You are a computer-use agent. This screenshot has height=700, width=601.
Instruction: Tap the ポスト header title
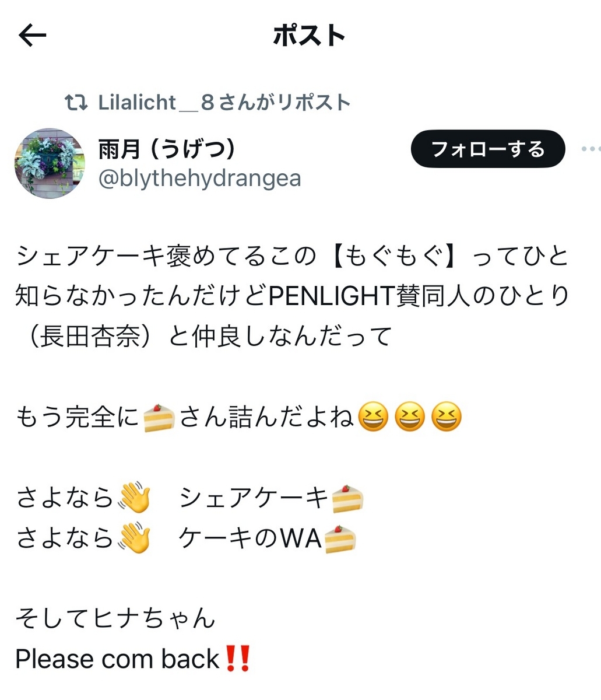pos(310,36)
